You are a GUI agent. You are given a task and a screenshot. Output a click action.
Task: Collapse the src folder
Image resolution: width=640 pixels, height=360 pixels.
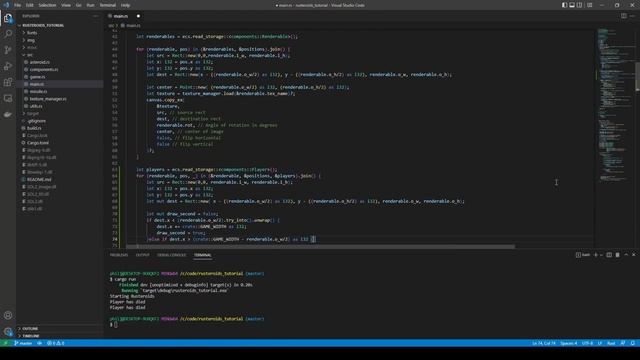30,55
